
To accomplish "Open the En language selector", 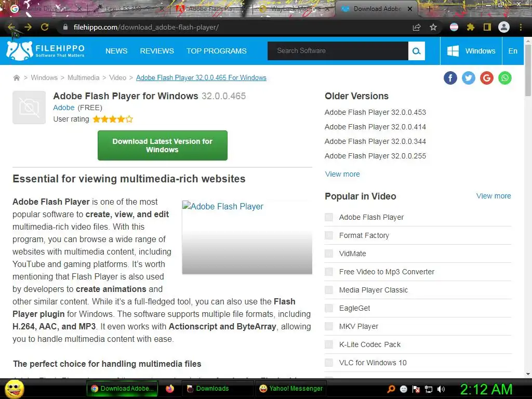I will [513, 51].
